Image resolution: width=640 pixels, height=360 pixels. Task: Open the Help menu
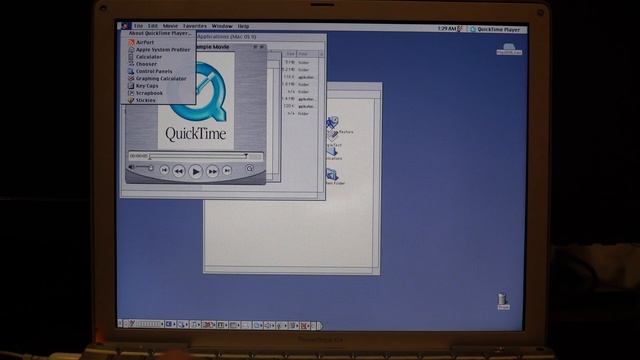(243, 26)
